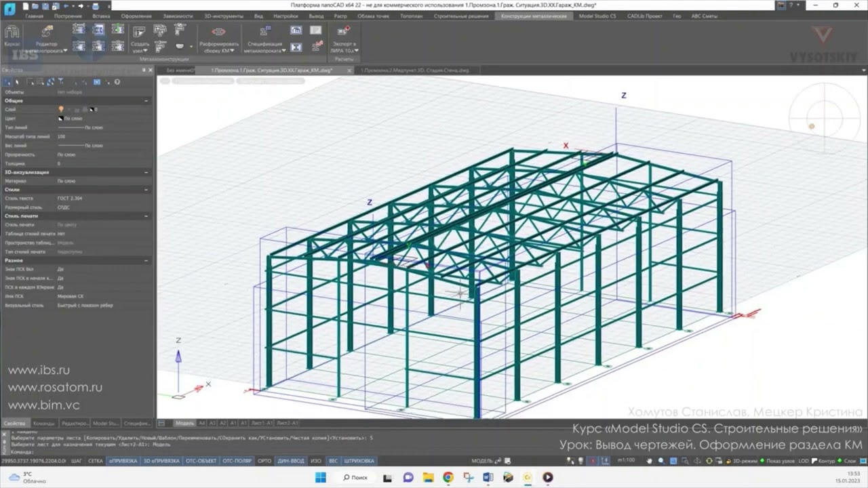Image resolution: width=868 pixels, height=488 pixels.
Task: Open the Model Studio CS ribbon tab
Action: pos(597,16)
